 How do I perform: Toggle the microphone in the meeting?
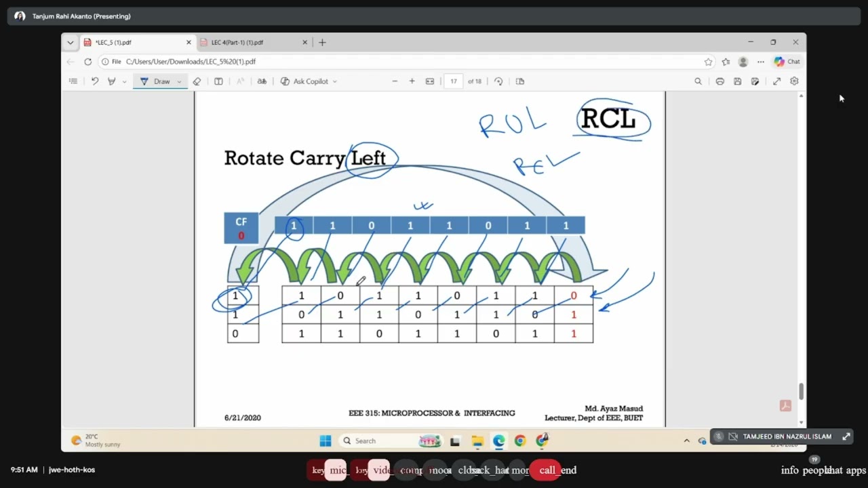[x=336, y=470]
